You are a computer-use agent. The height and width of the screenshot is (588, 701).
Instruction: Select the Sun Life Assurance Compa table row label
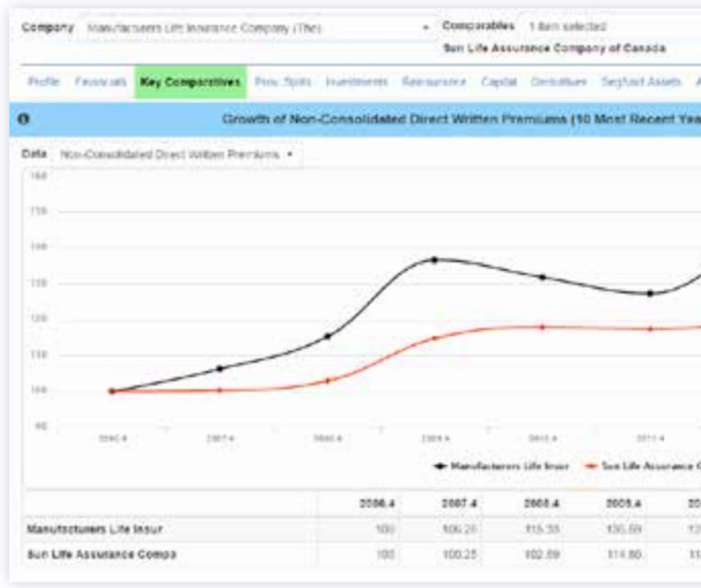[x=102, y=554]
